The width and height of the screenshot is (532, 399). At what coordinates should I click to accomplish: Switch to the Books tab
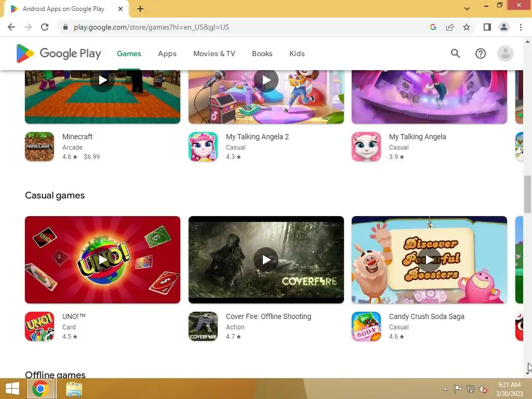click(262, 54)
